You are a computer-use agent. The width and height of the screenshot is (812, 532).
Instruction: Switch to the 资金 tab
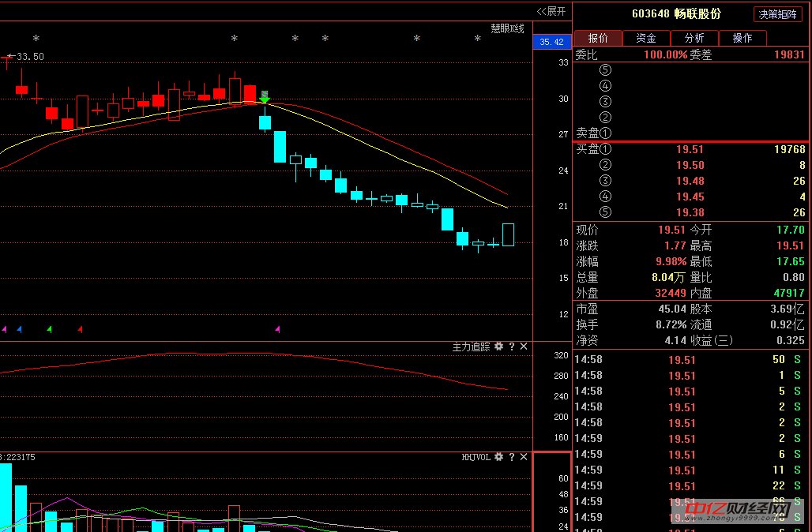[646, 38]
